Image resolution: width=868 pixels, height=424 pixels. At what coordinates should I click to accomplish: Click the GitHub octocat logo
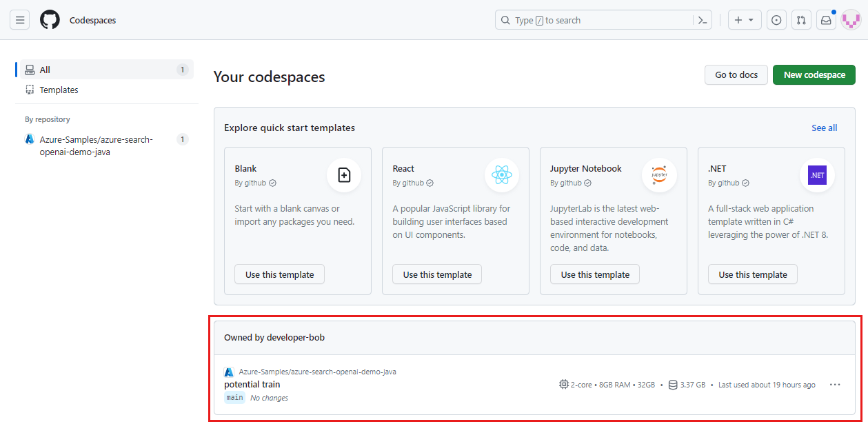(x=49, y=19)
